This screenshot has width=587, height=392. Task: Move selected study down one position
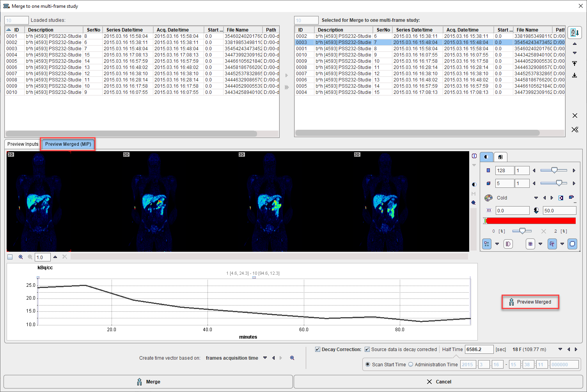click(575, 53)
